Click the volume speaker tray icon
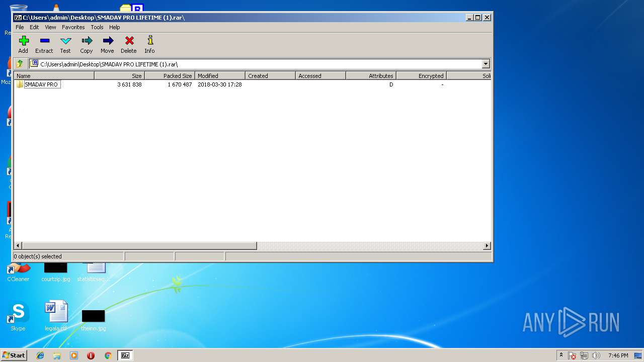This screenshot has height=362, width=644. point(596,355)
